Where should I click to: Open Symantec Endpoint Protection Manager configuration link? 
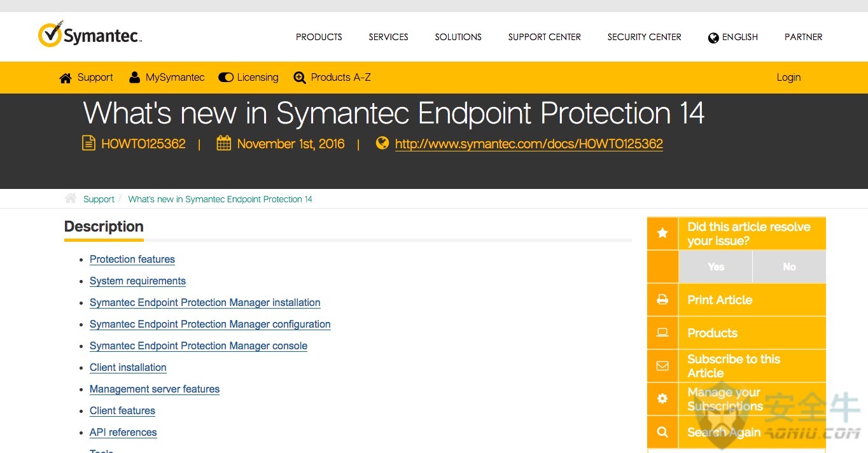tap(210, 324)
